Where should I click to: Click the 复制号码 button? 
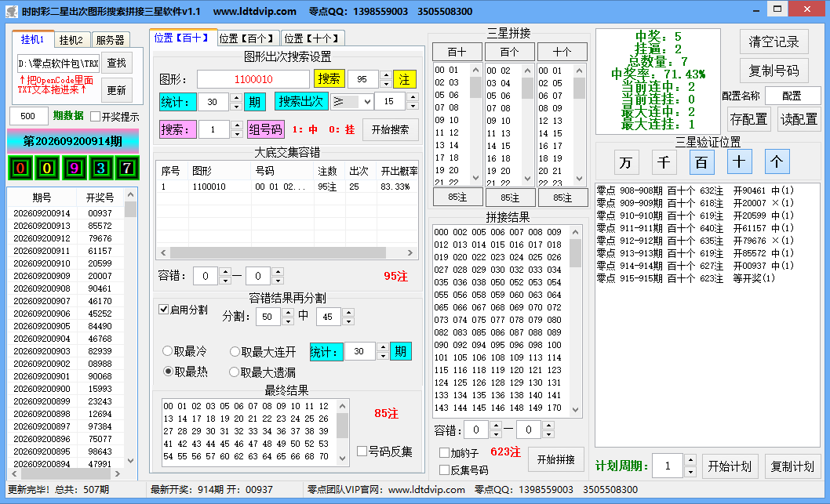pyautogui.click(x=774, y=71)
